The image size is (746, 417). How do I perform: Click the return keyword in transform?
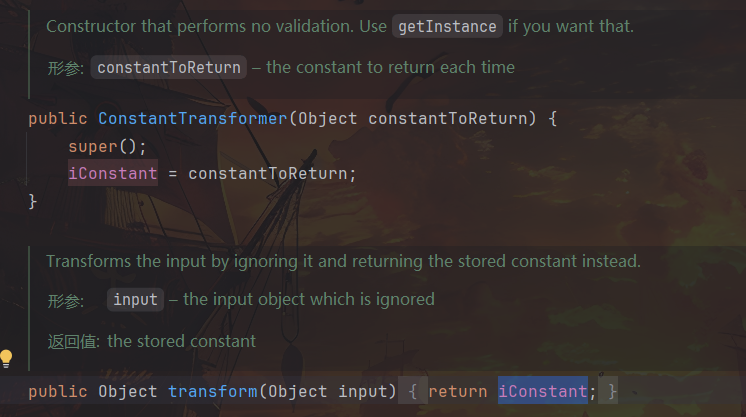tap(457, 391)
